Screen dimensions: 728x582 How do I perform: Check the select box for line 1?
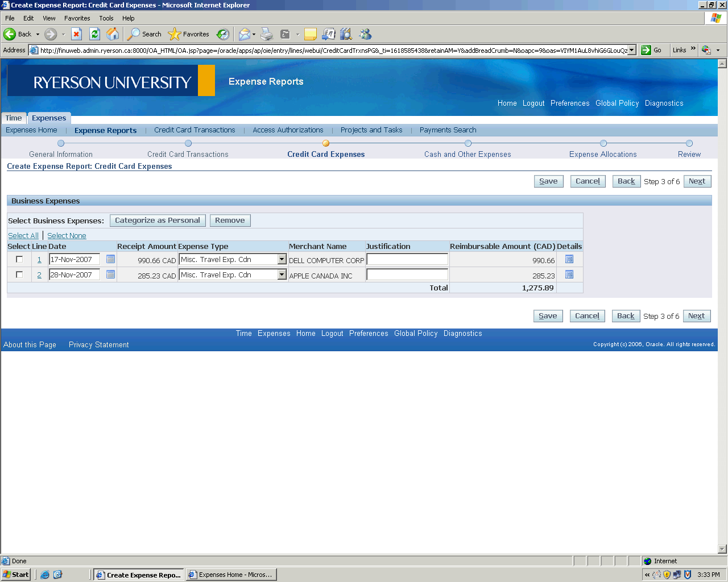click(x=19, y=259)
